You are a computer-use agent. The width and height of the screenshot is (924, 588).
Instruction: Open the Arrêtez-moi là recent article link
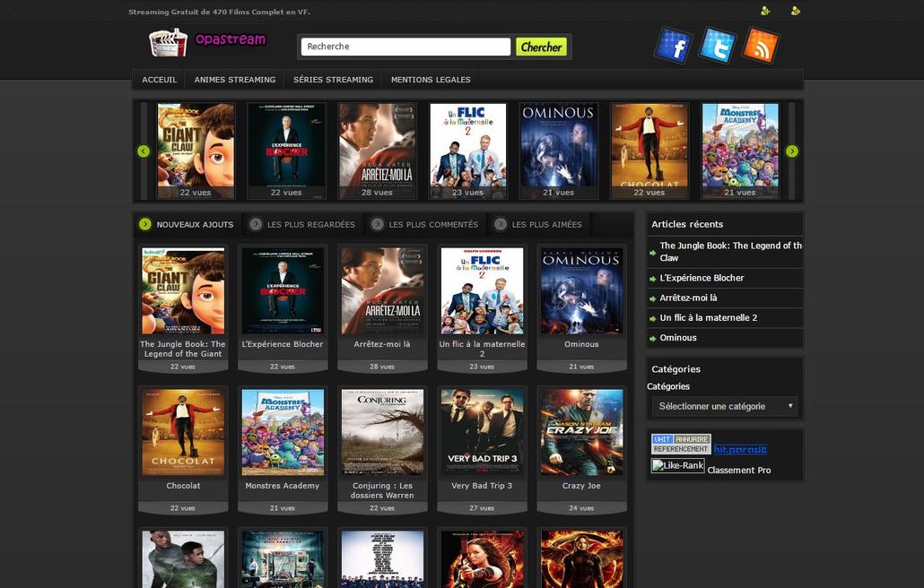coord(688,298)
